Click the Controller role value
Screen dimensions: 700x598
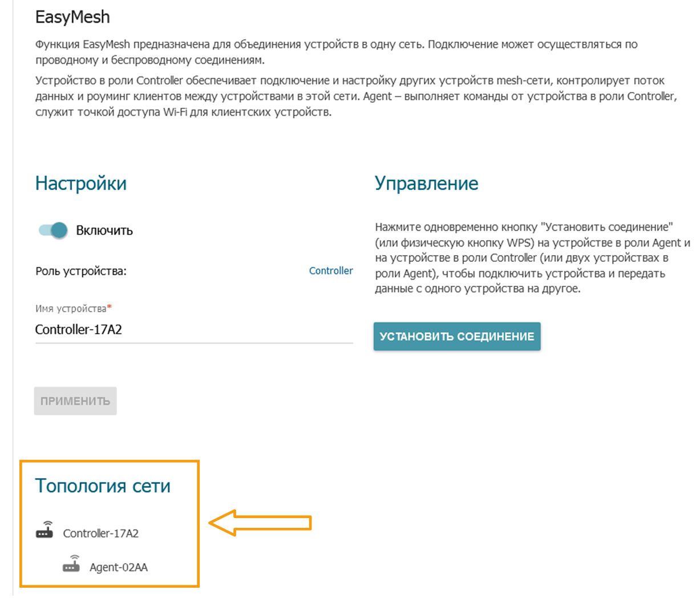pyautogui.click(x=331, y=270)
